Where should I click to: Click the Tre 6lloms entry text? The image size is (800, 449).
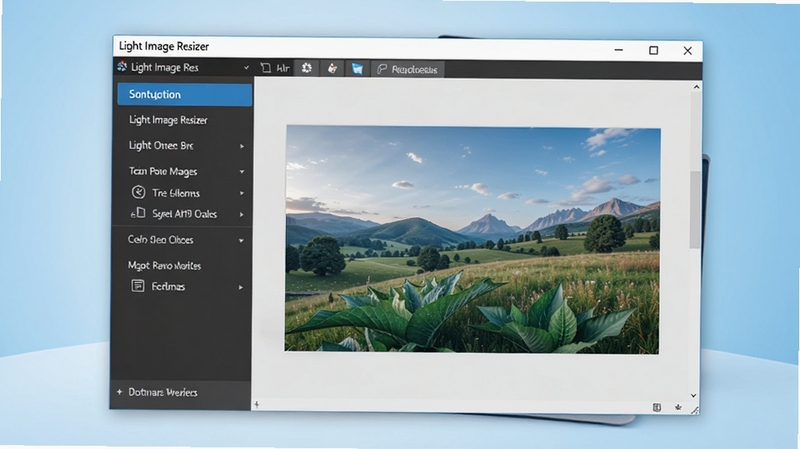point(176,193)
